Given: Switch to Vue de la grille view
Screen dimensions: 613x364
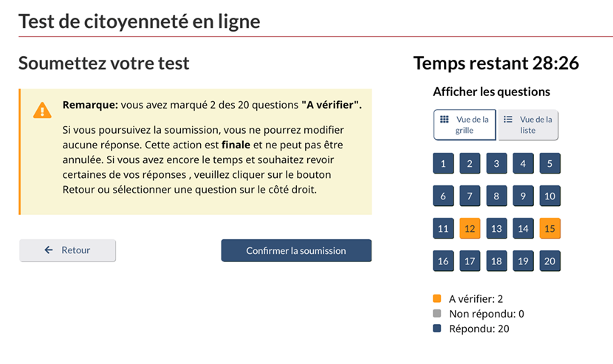Looking at the screenshot, I should (465, 125).
